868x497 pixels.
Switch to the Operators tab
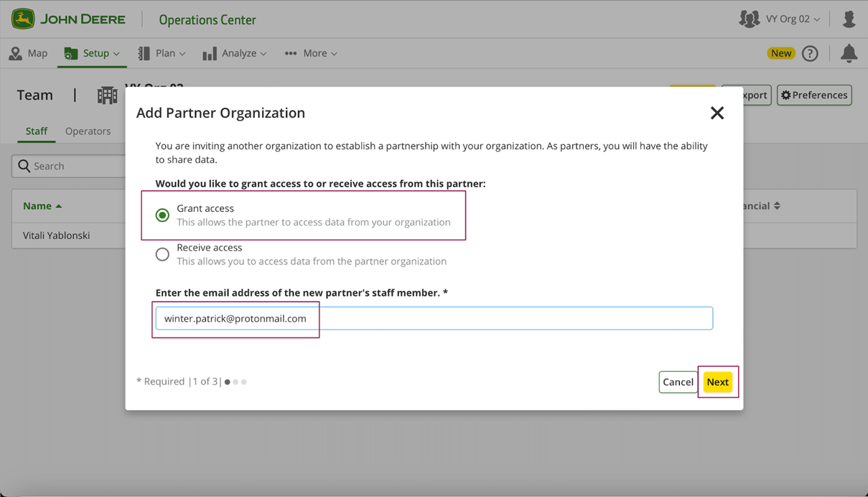click(88, 131)
